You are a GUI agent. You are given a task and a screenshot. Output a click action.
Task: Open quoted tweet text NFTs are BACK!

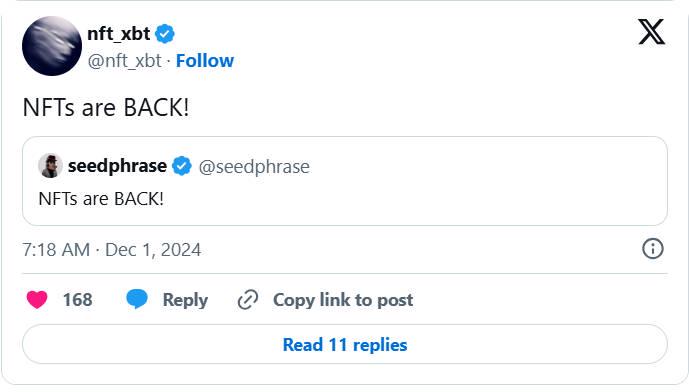[x=101, y=199]
